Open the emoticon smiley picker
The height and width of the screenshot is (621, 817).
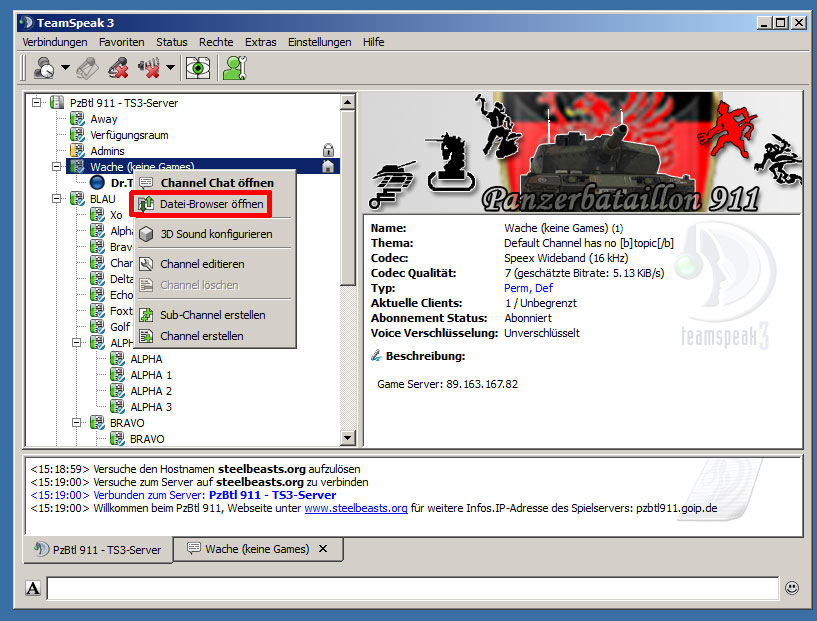point(792,589)
